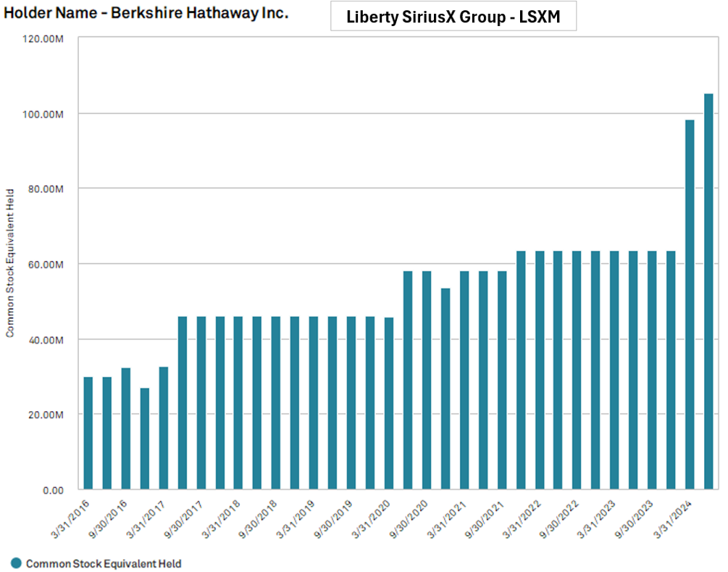Click the 9/30/2018 x-axis date label
728x572 pixels.
point(258,520)
